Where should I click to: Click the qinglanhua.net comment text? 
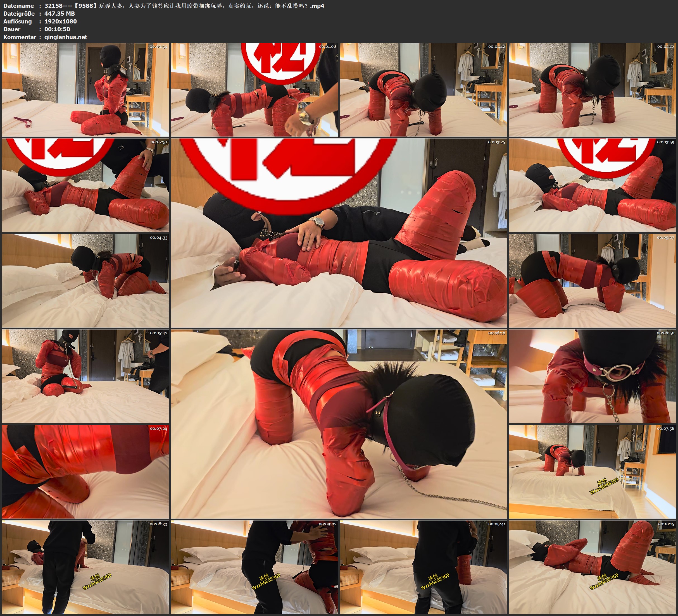point(66,37)
